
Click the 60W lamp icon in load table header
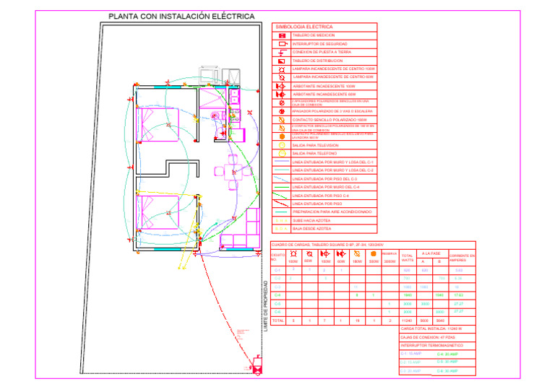tap(309, 254)
